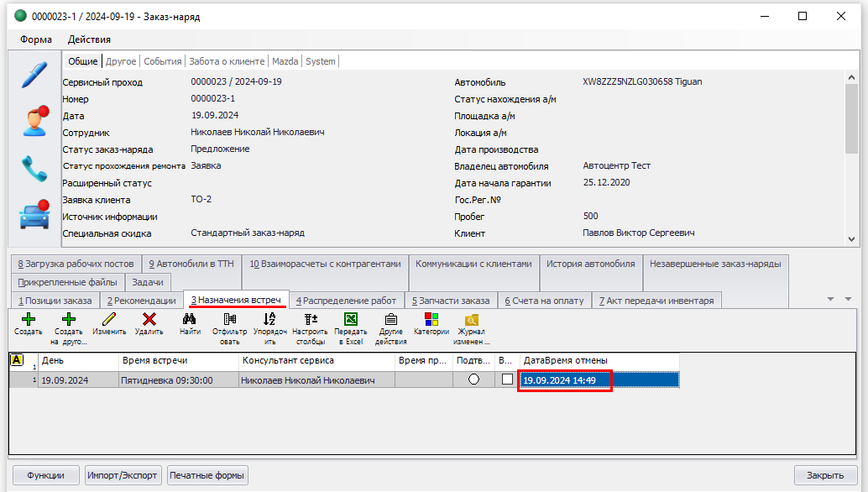Open the Отфильтровать filter tool
This screenshot has width=868, height=492.
click(229, 320)
